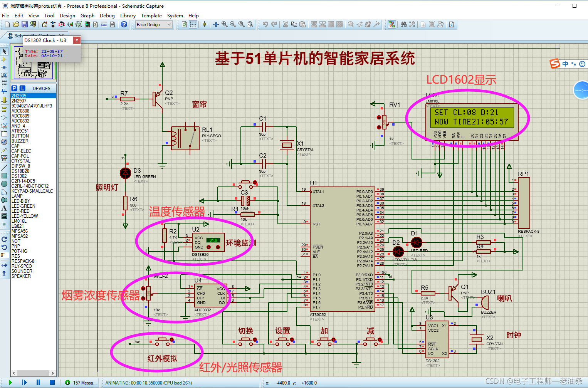Zoom to area icon in toolbar
Screen dimensions: 588x388
click(x=250, y=24)
